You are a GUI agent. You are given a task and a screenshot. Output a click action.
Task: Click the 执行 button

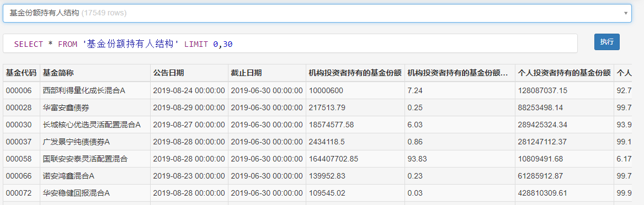pos(606,42)
